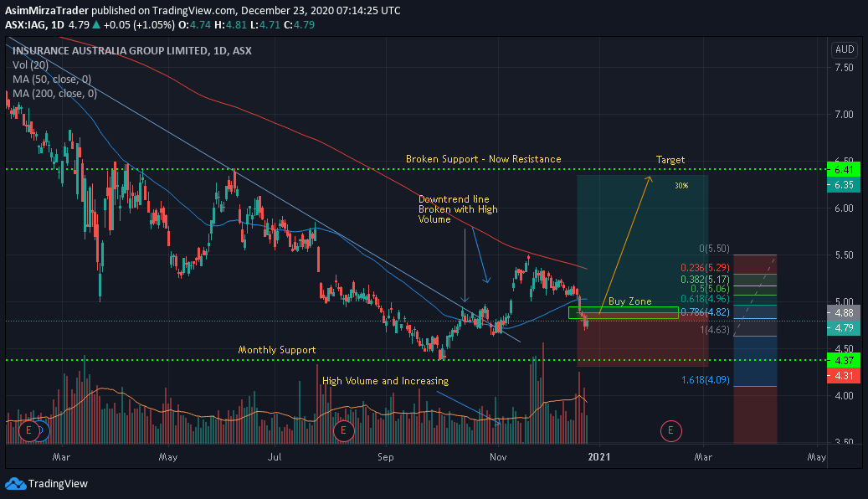Open the TradingView logo at bottom

(x=47, y=483)
